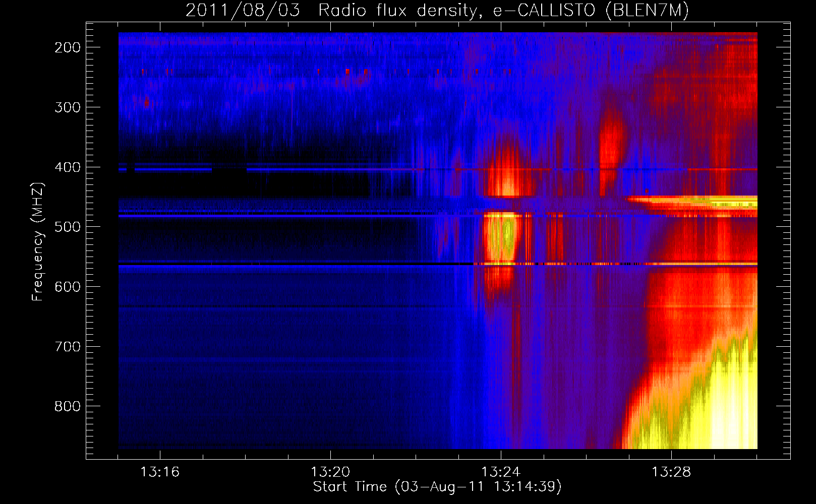
Task: Click the 13:28 time tick label
Action: [x=671, y=472]
